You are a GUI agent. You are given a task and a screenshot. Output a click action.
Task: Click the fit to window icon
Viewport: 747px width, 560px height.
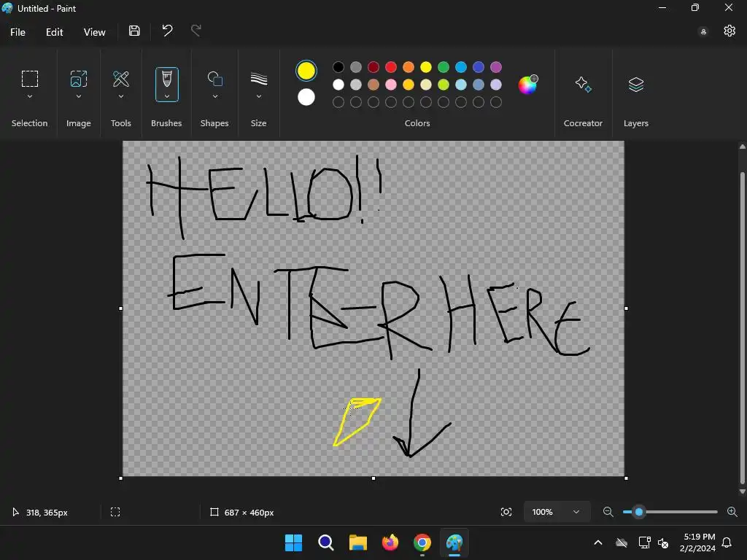[x=506, y=512]
